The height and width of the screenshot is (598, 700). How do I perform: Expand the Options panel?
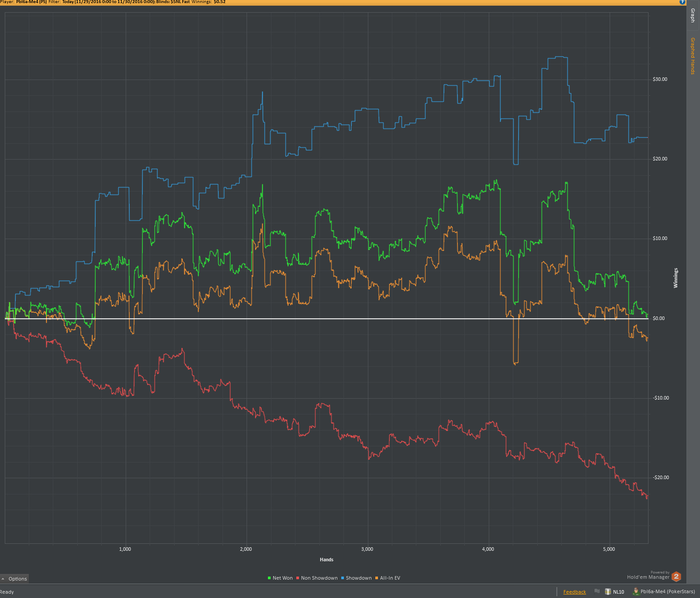(14, 578)
